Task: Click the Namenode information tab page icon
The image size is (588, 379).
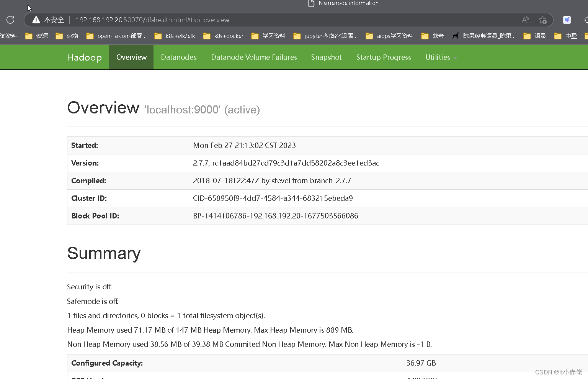Action: (x=311, y=3)
